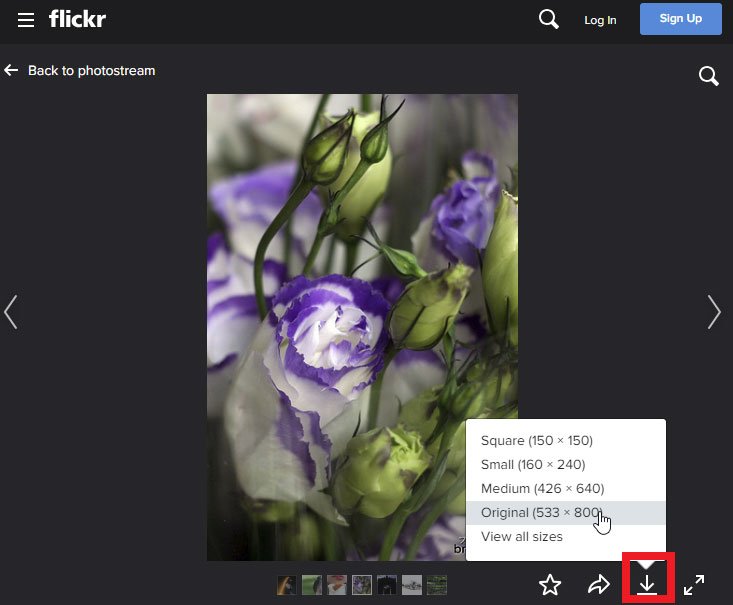The image size is (733, 605).
Task: Choose Small (160 × 240) download size
Action: [533, 465]
